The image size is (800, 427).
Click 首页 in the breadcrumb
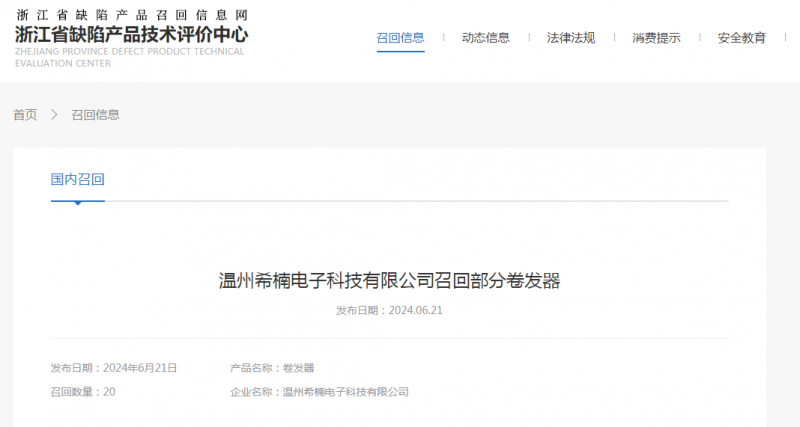[x=25, y=115]
